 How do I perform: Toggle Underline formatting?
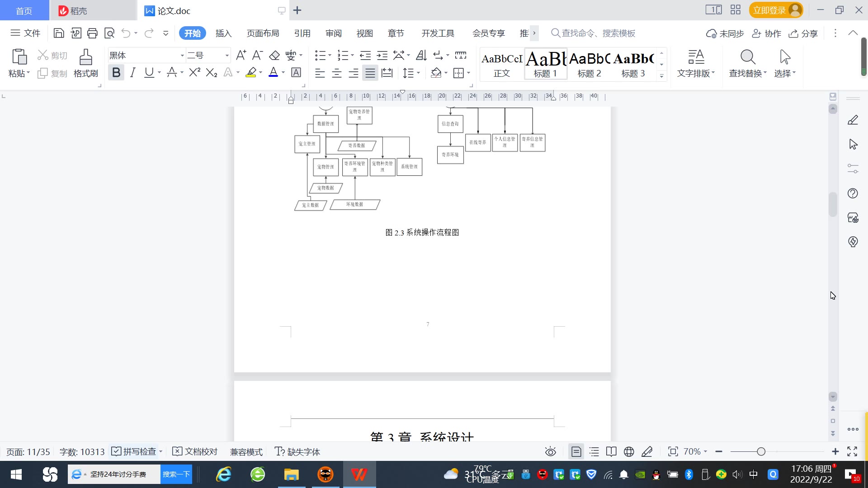pos(149,72)
